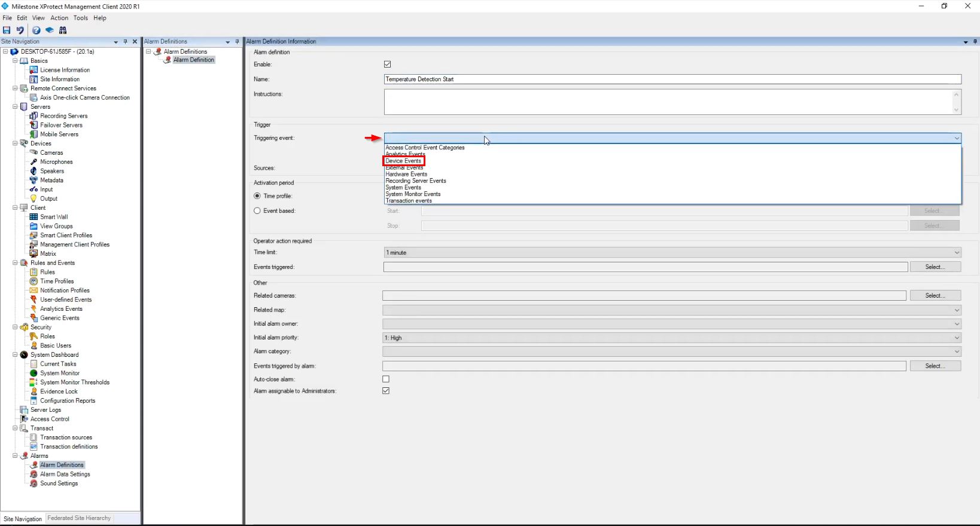Open the Initial alarm priority dropdown
The image size is (980, 526).
pos(672,338)
